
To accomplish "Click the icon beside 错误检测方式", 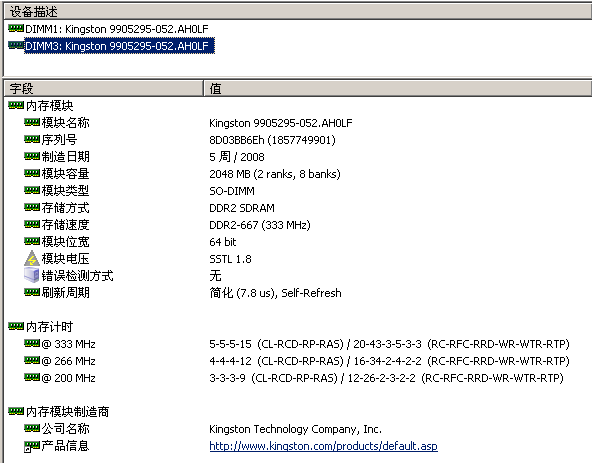I will (32, 275).
